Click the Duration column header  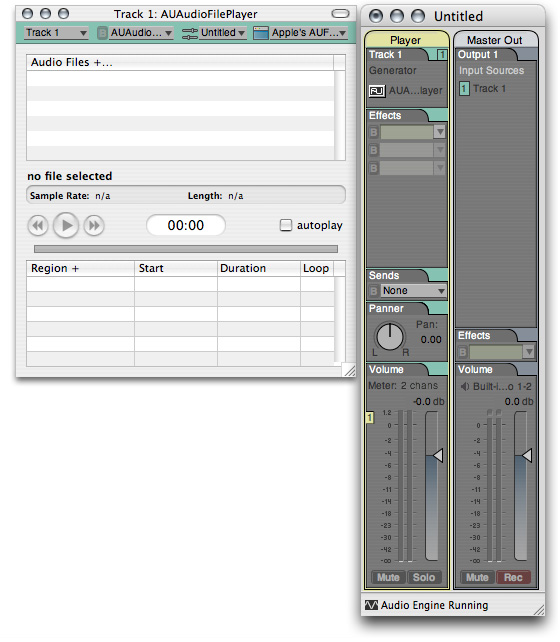(259, 268)
